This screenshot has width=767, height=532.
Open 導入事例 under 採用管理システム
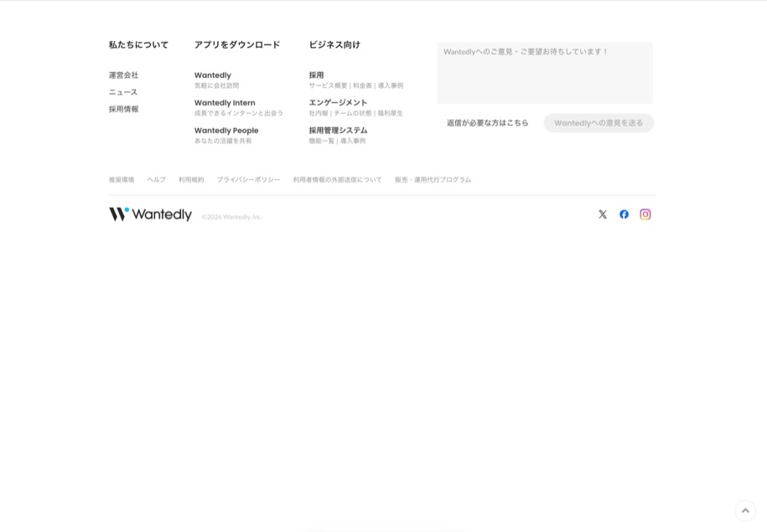pyautogui.click(x=353, y=141)
